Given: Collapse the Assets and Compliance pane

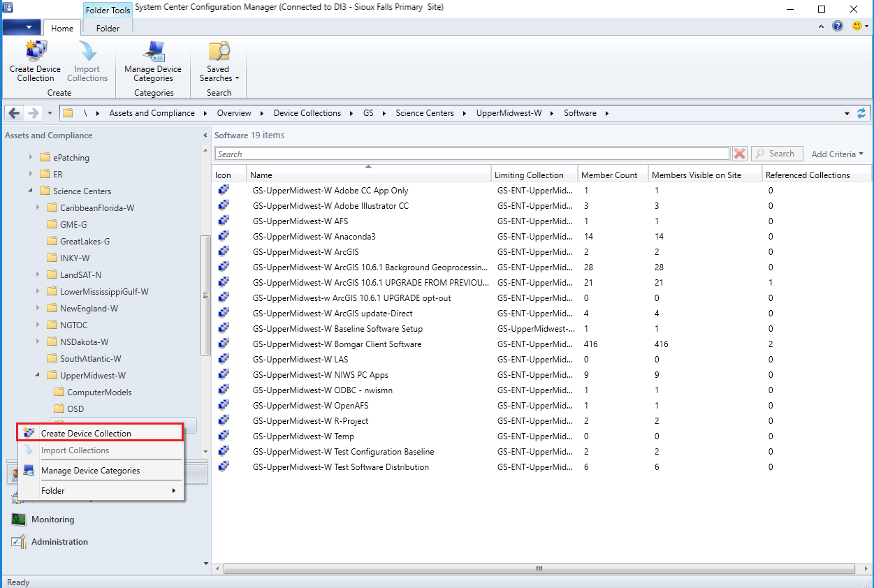Looking at the screenshot, I should (205, 135).
